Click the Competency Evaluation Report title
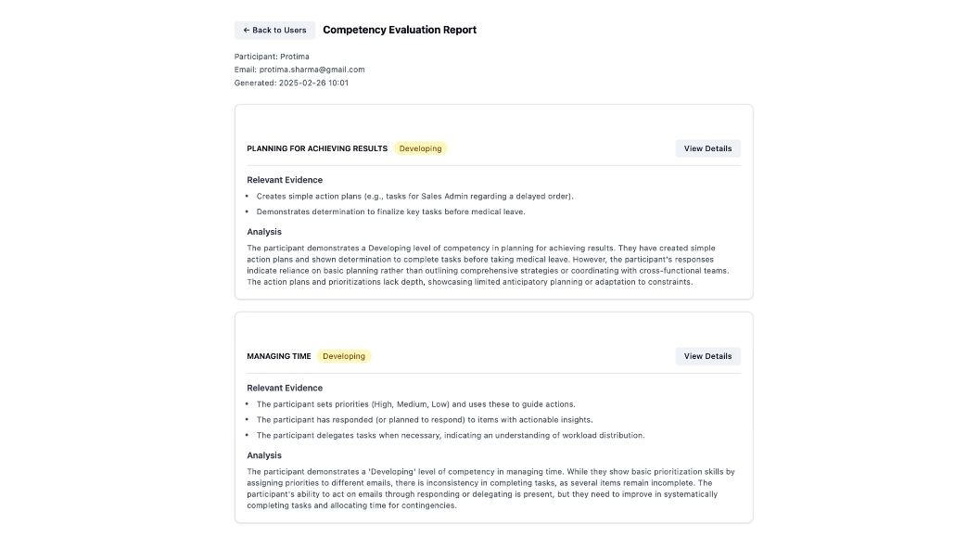Image resolution: width=980 pixels, height=537 pixels. [x=400, y=30]
